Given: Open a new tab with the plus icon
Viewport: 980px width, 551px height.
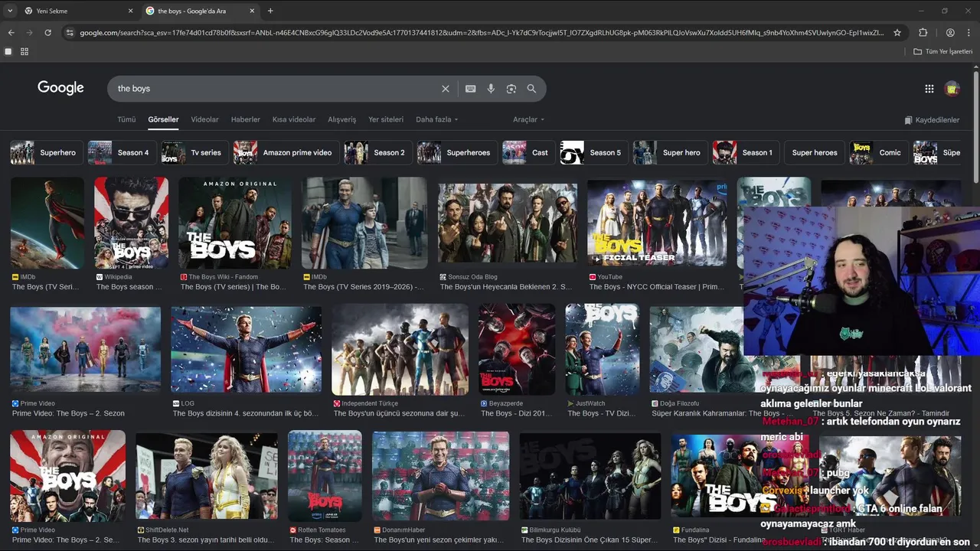Looking at the screenshot, I should pyautogui.click(x=270, y=11).
